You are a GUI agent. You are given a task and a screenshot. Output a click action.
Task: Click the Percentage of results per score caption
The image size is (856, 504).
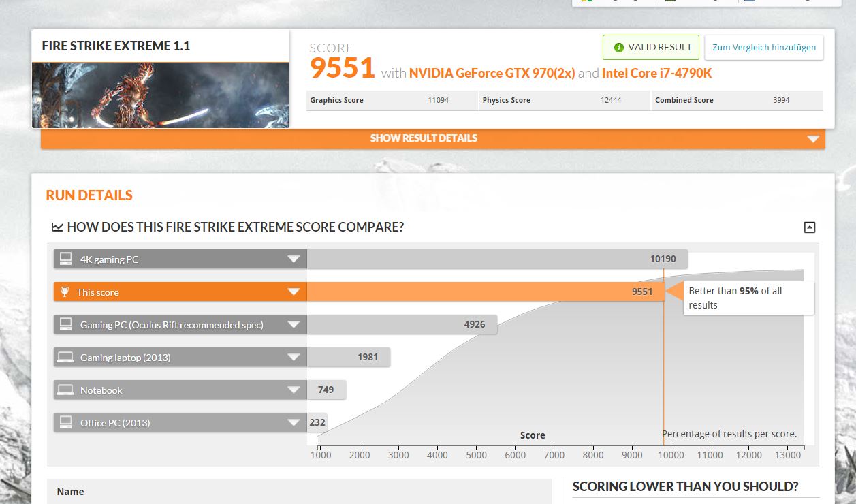(x=729, y=434)
